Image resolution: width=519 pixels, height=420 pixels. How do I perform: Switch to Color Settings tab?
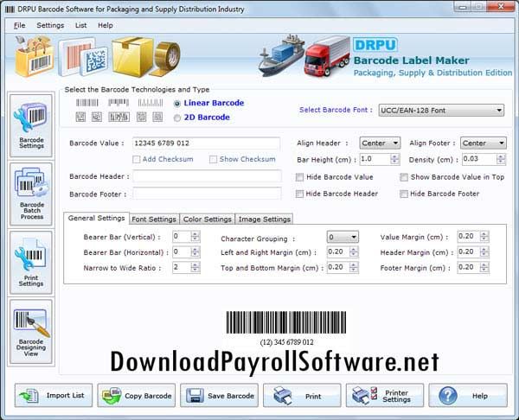[208, 219]
